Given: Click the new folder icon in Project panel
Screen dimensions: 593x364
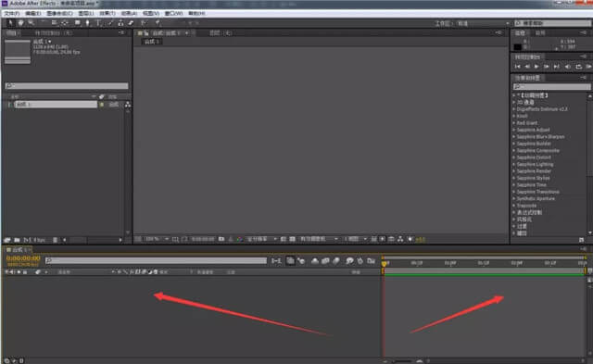Looking at the screenshot, I should point(17,240).
